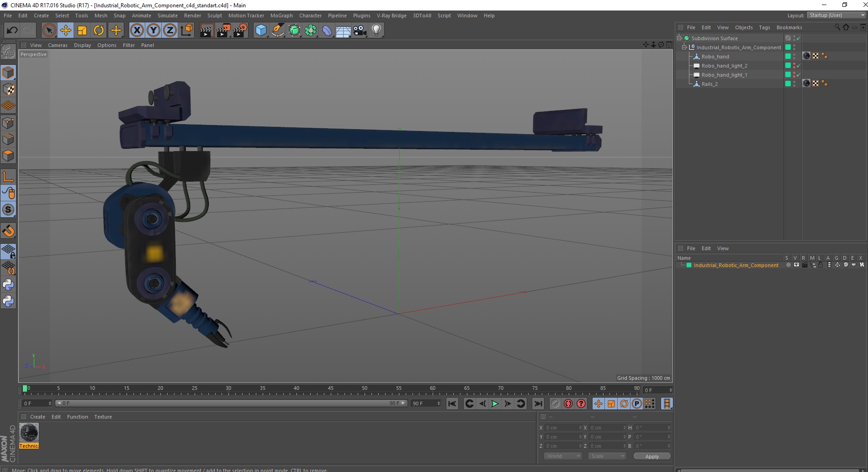The height and width of the screenshot is (472, 868).
Task: Enable the Axis tool
Action: pos(8,177)
